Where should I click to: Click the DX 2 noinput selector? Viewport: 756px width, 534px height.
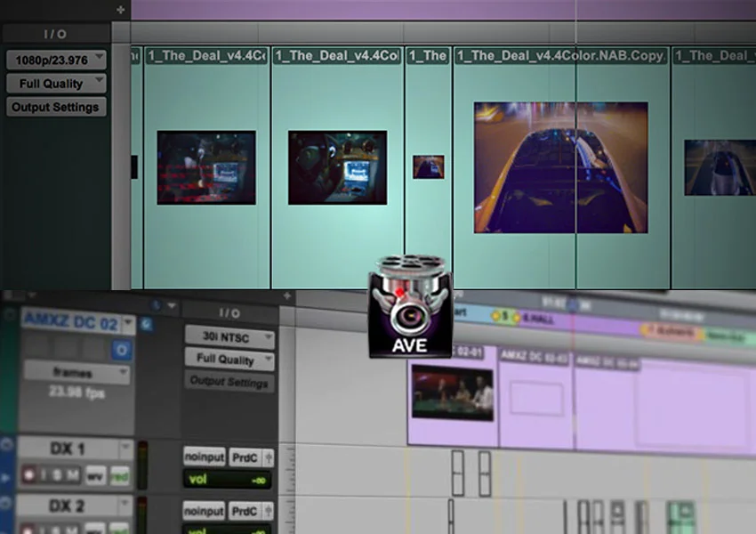(x=204, y=511)
